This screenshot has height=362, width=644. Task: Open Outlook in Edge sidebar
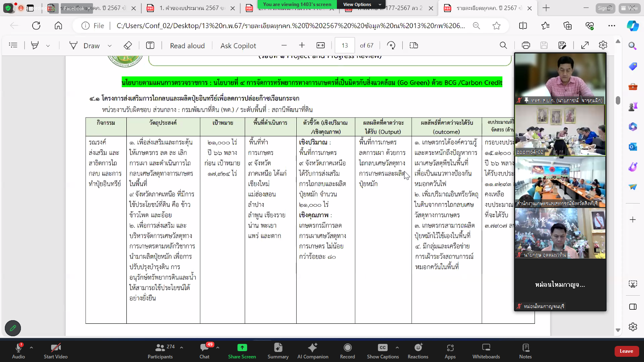pos(633,147)
